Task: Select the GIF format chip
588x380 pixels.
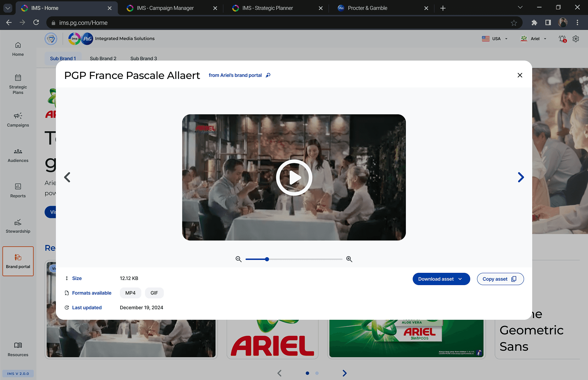Action: 154,293
